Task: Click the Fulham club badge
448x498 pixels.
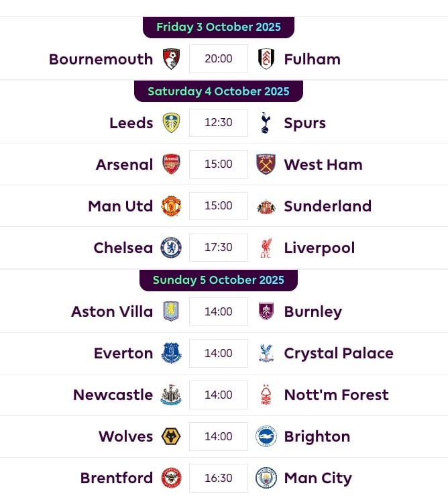Action: pyautogui.click(x=266, y=59)
